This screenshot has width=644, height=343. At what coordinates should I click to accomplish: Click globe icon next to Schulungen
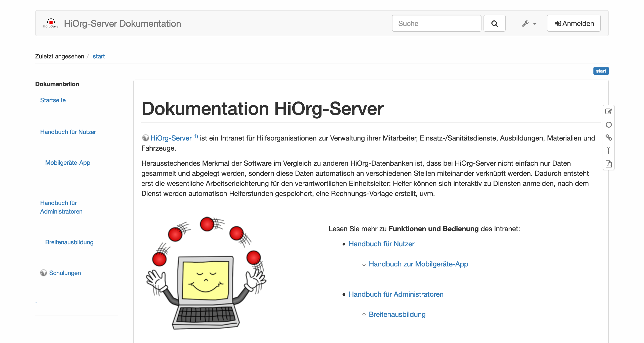coord(44,273)
